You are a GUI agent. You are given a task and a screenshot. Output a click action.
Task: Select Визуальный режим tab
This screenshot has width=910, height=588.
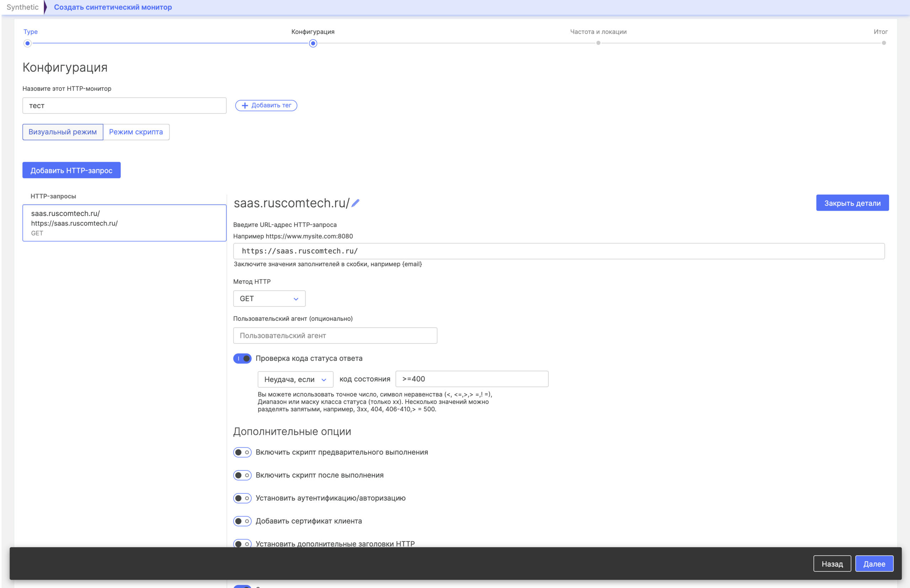pos(63,132)
